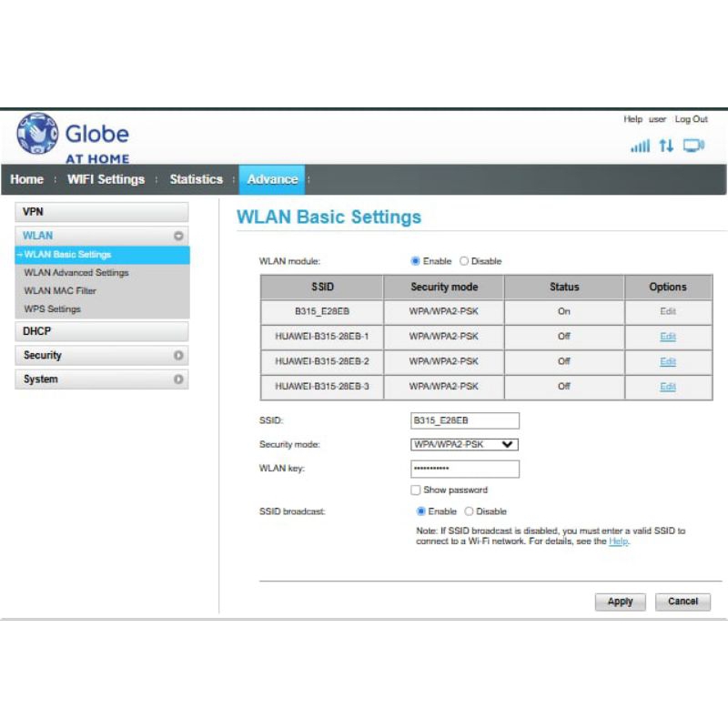Open the WIFI Settings tab

click(106, 179)
